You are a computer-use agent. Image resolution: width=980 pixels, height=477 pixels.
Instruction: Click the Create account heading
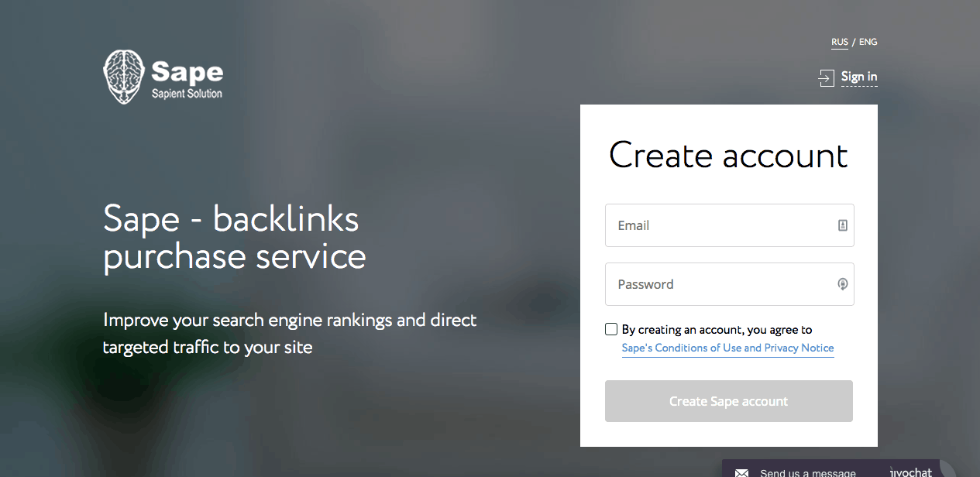point(729,155)
